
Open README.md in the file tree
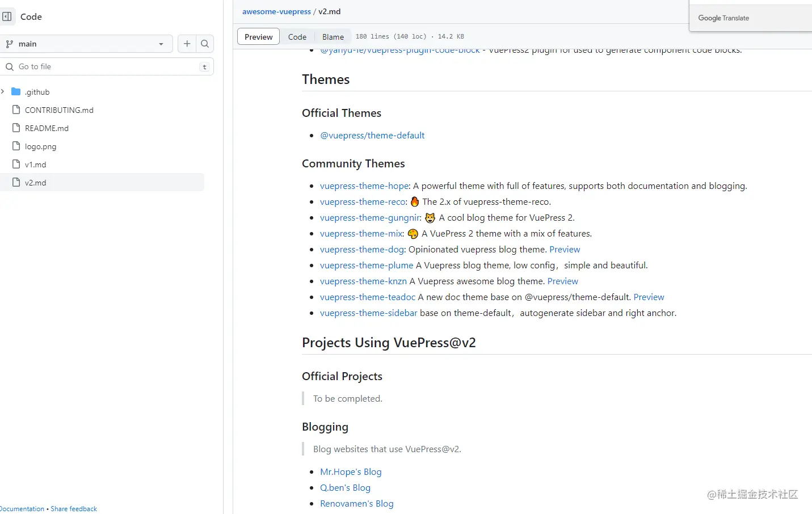click(x=47, y=128)
